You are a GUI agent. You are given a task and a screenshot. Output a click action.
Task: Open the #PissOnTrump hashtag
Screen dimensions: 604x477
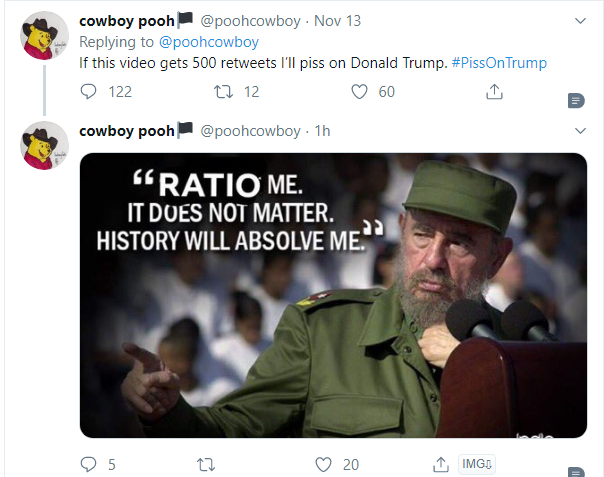click(499, 62)
